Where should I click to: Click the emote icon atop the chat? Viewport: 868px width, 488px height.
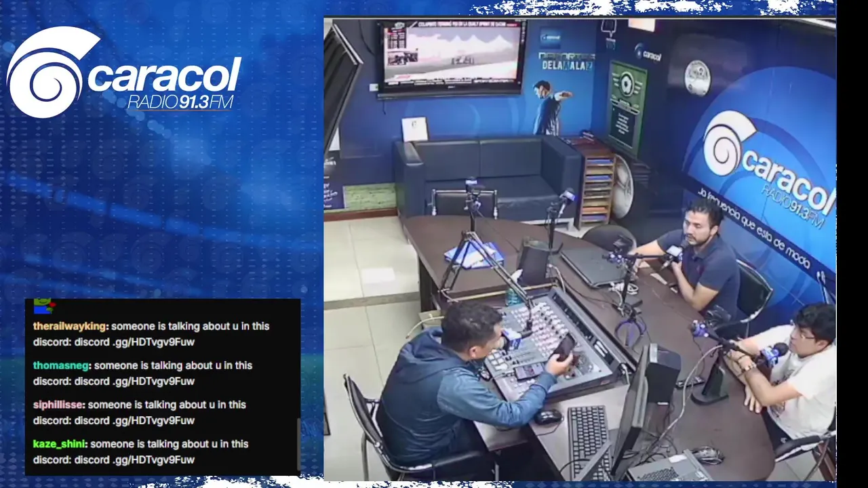tap(43, 306)
